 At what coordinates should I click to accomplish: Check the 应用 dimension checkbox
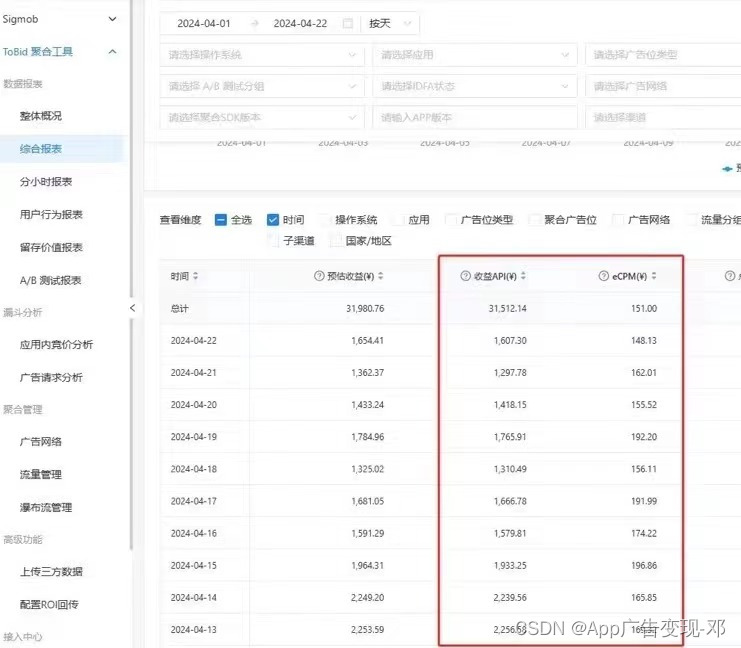398,220
